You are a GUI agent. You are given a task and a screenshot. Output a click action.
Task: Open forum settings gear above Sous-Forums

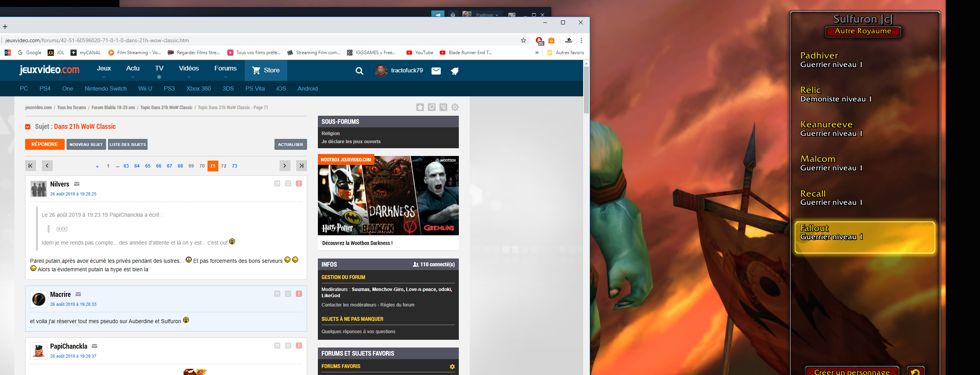point(455,107)
